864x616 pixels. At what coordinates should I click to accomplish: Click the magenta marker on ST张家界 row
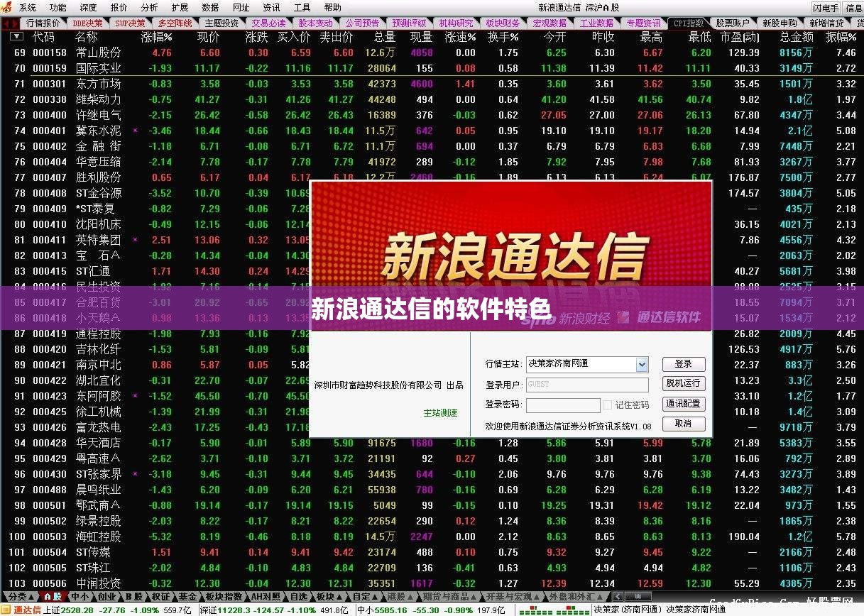[x=136, y=474]
